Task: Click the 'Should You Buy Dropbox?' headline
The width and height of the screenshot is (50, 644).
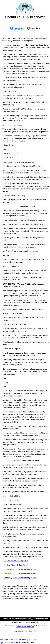Action: click(25, 17)
